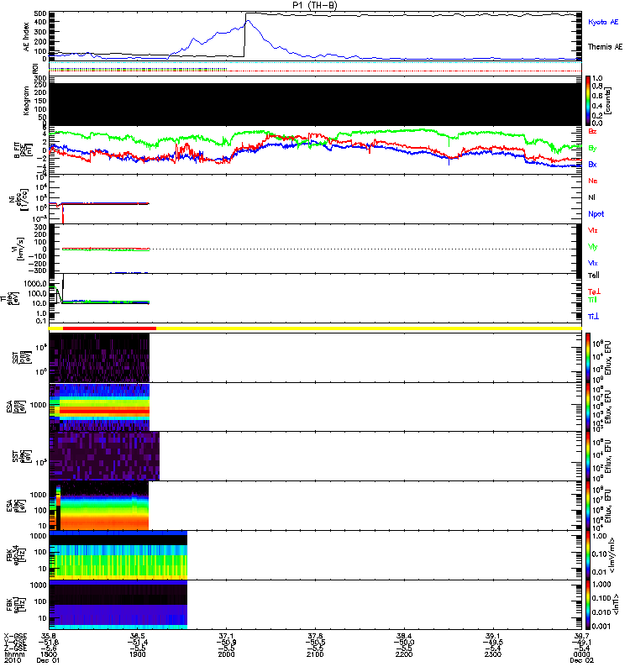
Task: Click the green Viy velocity legend label
Action: [593, 246]
